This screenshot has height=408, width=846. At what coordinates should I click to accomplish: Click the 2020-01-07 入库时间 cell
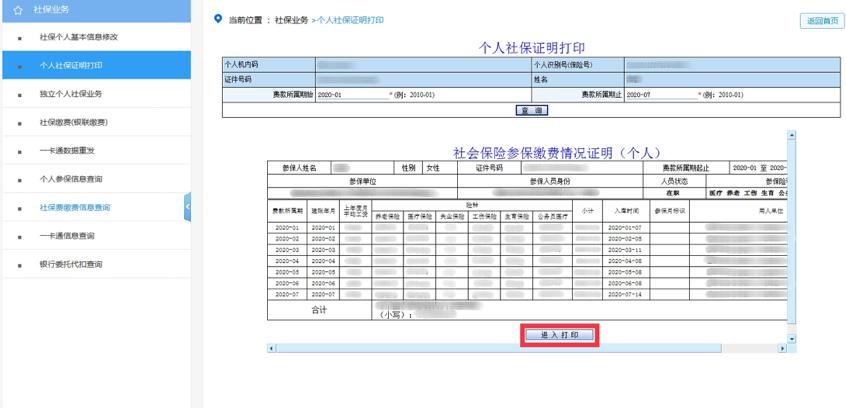(x=625, y=228)
